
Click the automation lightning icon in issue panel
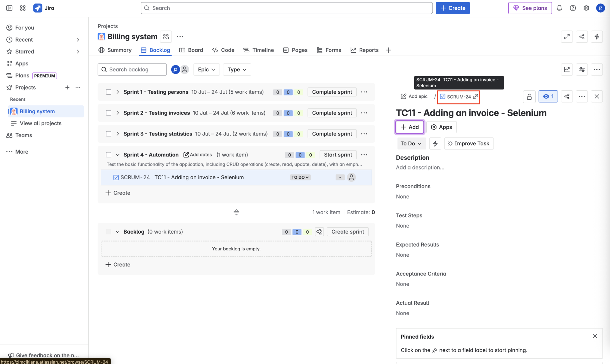(x=435, y=143)
